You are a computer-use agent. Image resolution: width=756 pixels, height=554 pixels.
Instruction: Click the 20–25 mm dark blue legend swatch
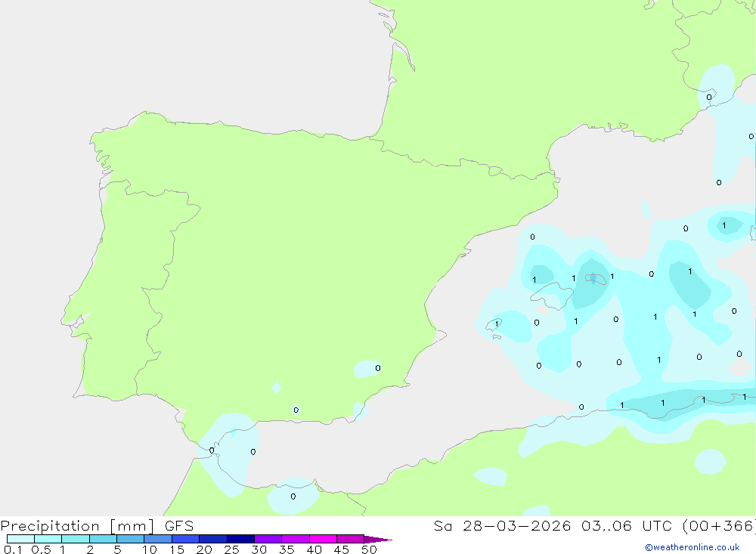pyautogui.click(x=213, y=539)
